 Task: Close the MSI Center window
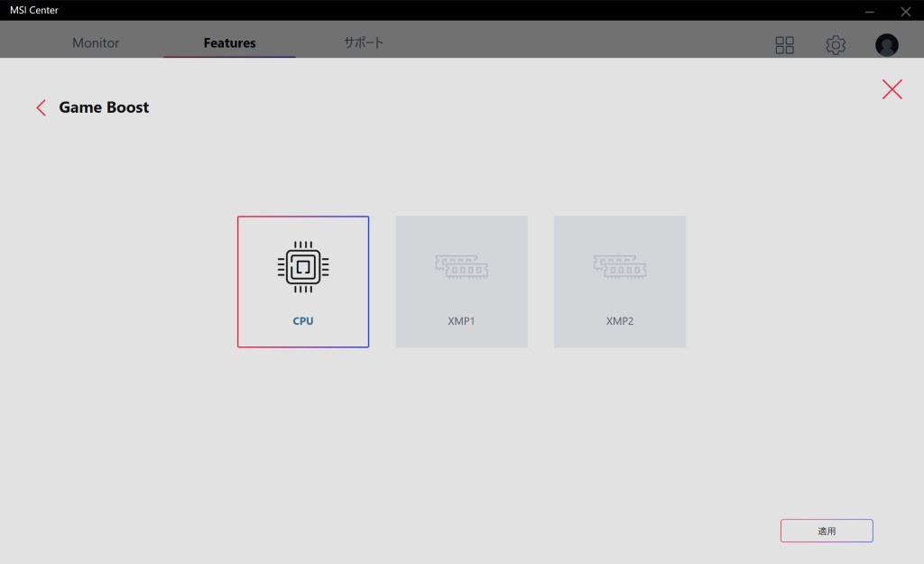(906, 11)
